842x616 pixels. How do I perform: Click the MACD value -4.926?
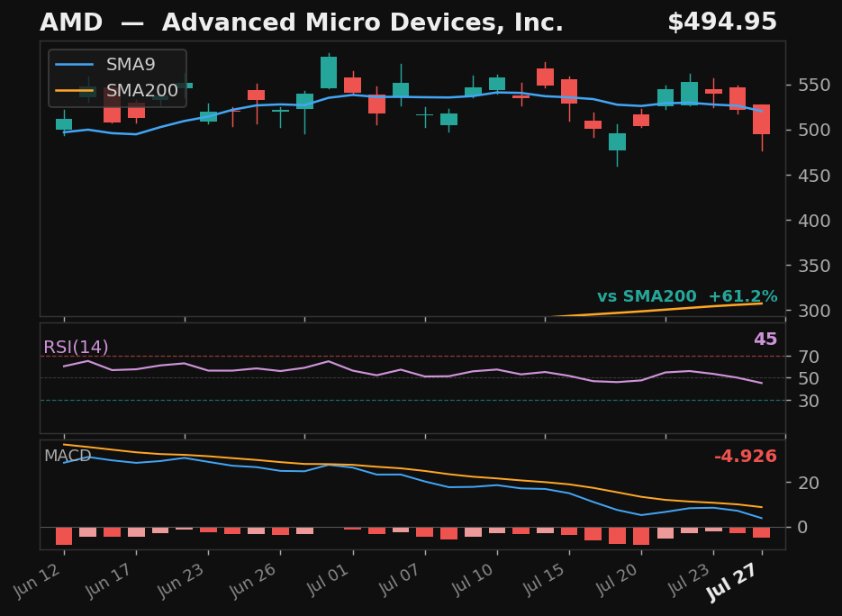tap(746, 456)
